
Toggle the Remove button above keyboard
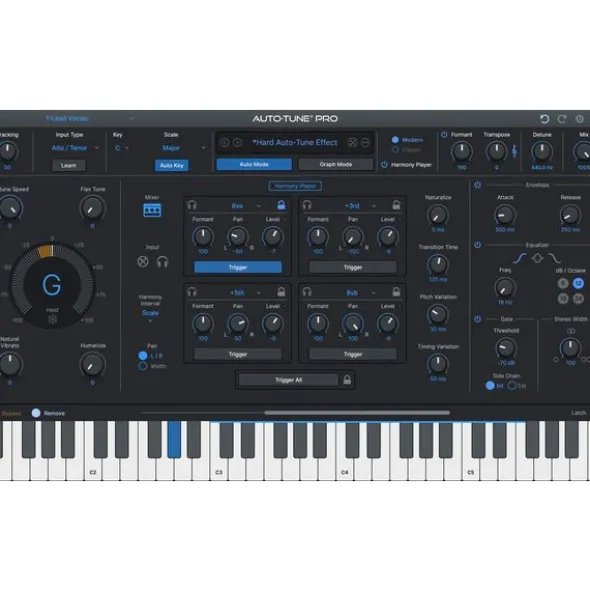coord(36,413)
